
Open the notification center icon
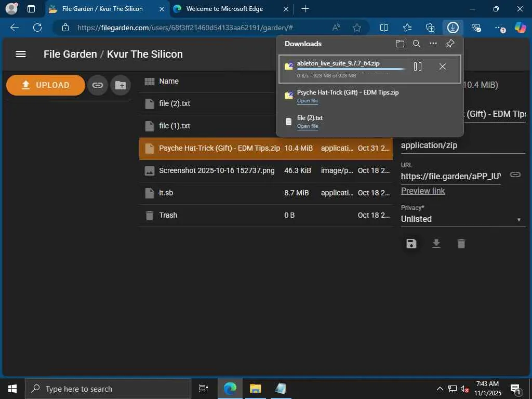pyautogui.click(x=516, y=389)
